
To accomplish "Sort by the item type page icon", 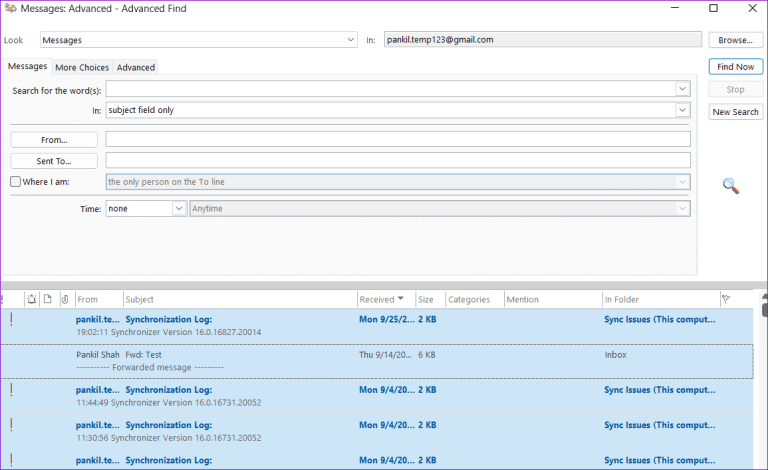I will pos(47,299).
